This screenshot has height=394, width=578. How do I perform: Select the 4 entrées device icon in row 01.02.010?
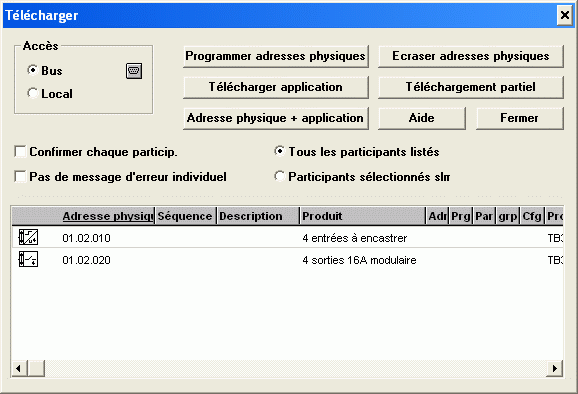[x=28, y=237]
